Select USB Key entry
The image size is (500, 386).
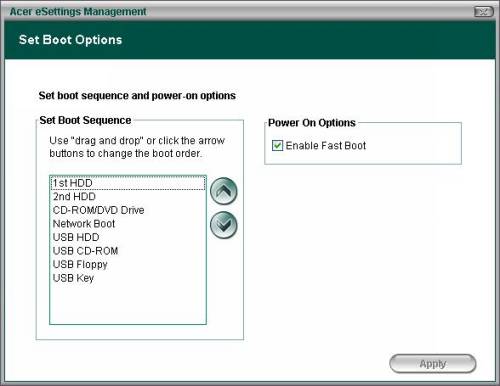[x=128, y=278]
